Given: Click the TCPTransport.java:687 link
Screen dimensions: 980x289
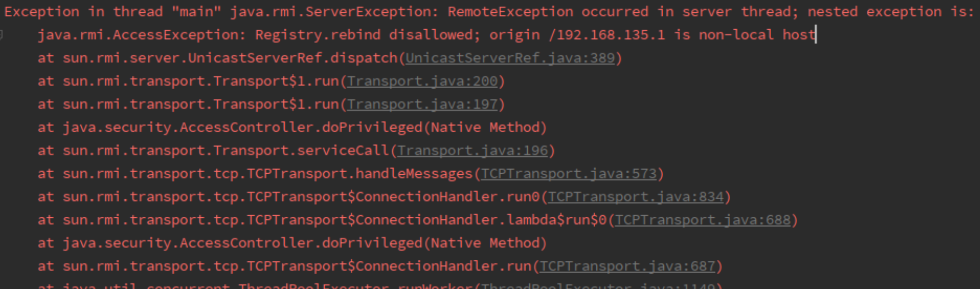Looking at the screenshot, I should tap(627, 266).
